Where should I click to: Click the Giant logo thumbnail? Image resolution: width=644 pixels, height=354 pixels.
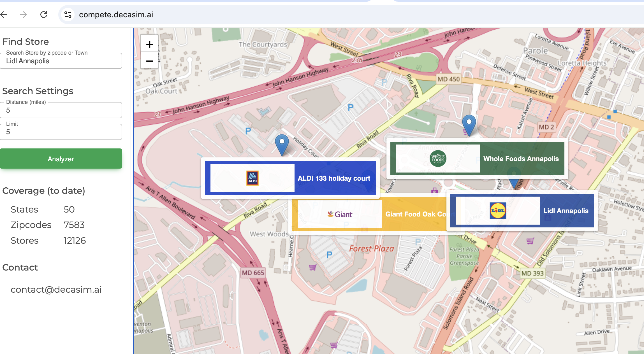coord(340,214)
